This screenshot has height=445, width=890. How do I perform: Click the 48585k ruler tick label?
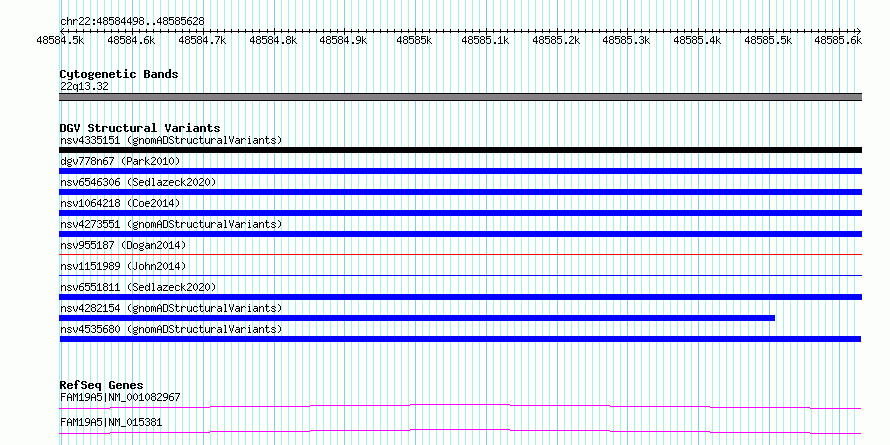414,40
